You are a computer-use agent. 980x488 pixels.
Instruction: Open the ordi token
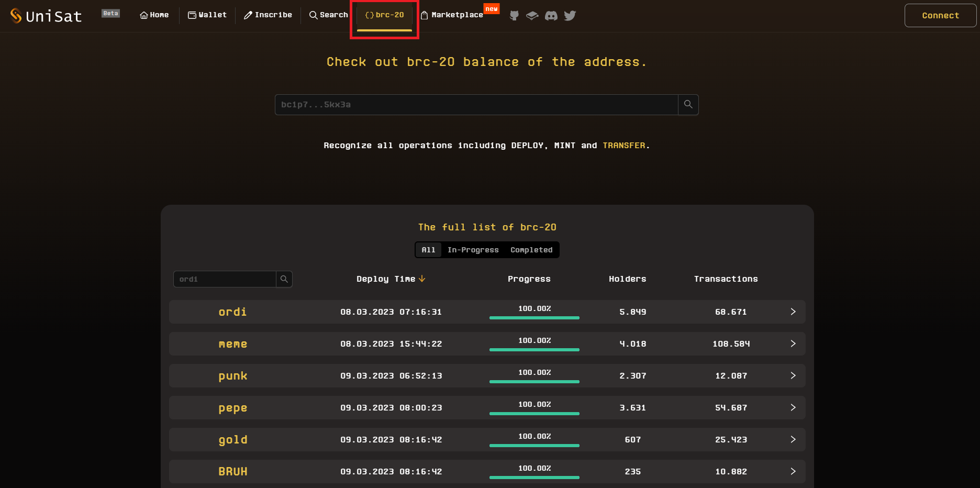pos(232,312)
